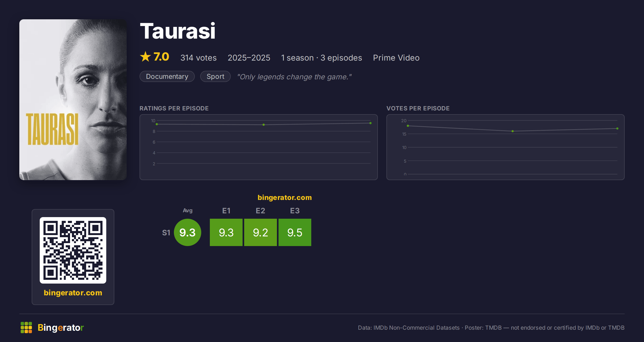Open bingerator.com link above episode grid

click(x=285, y=198)
